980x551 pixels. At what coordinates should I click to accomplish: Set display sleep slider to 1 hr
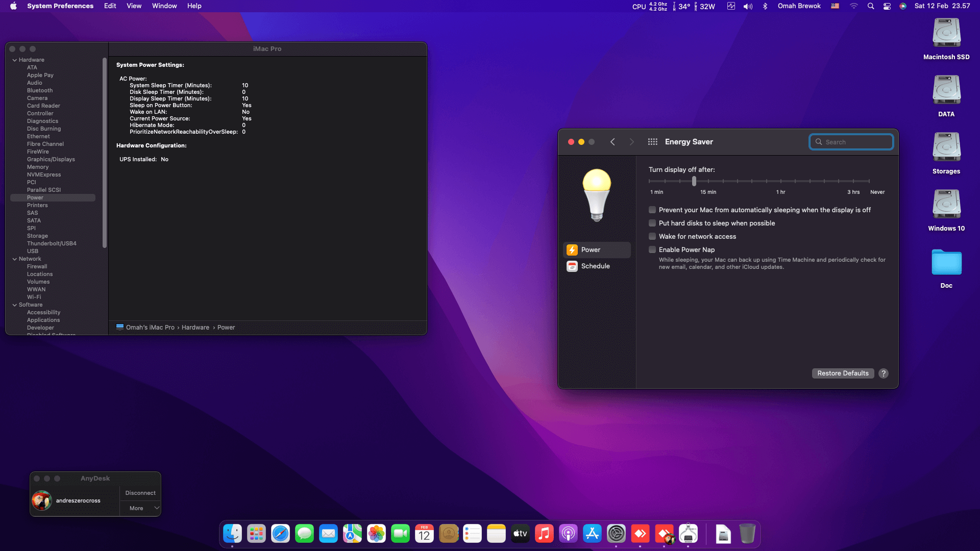[x=781, y=181]
